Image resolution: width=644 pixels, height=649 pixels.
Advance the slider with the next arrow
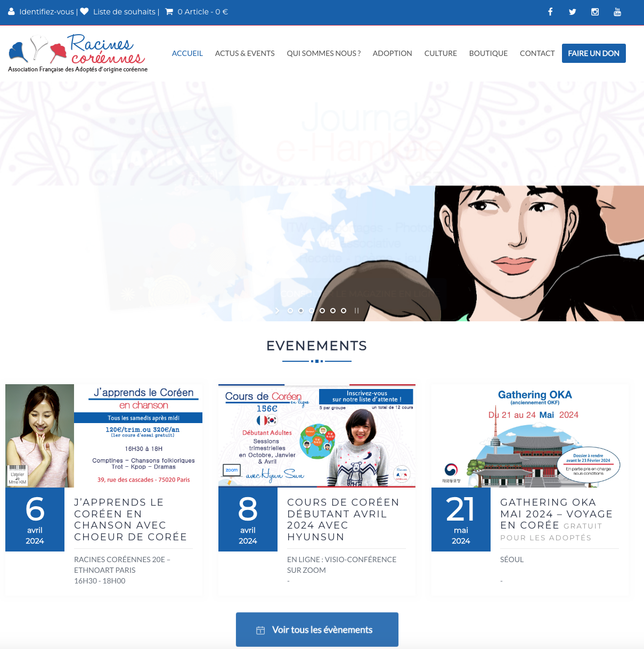(277, 311)
